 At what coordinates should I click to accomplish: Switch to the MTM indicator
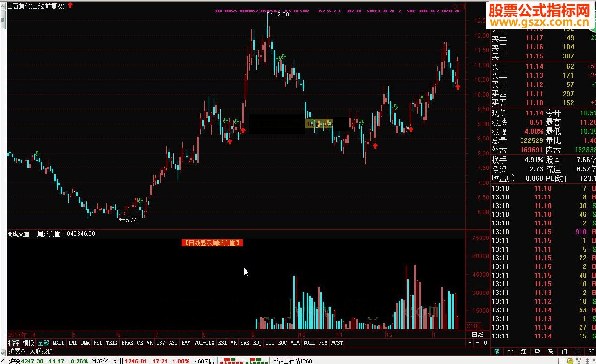coord(295,343)
